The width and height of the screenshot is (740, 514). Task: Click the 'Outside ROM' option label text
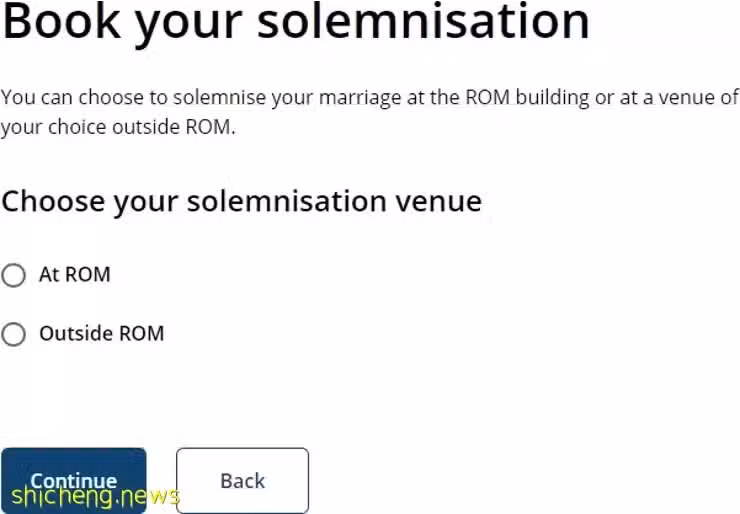102,333
